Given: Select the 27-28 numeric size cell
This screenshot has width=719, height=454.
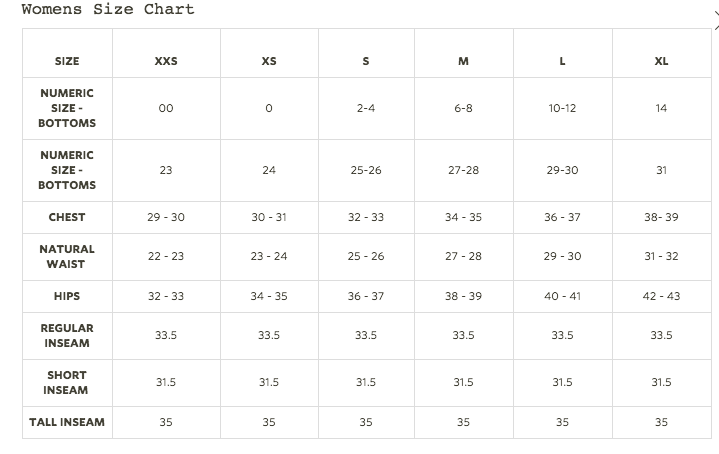Looking at the screenshot, I should [x=463, y=170].
